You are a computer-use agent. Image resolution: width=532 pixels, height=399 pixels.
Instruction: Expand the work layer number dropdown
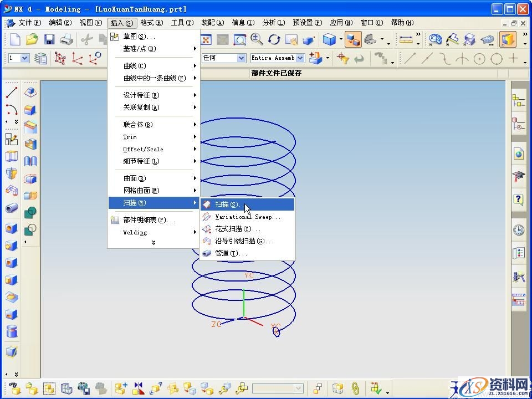tap(25, 58)
